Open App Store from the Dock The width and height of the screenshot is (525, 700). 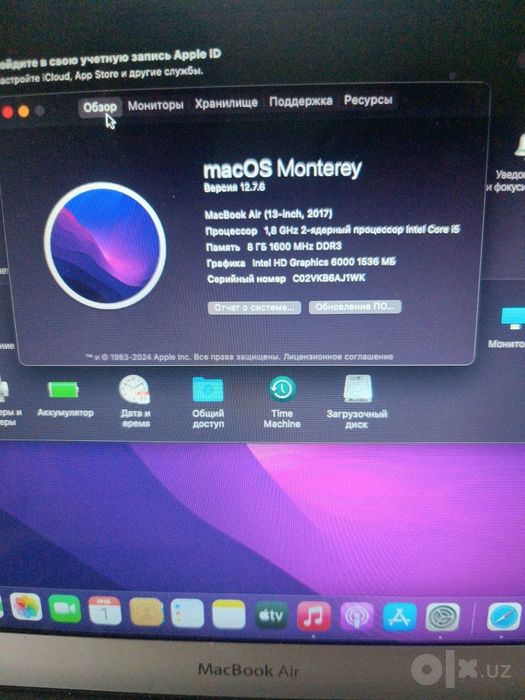(400, 617)
